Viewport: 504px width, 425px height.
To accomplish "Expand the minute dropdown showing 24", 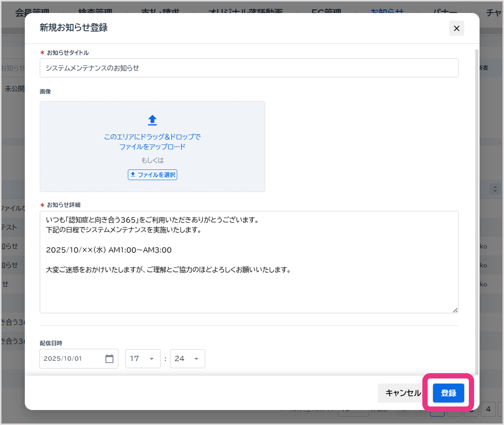I will tap(188, 358).
